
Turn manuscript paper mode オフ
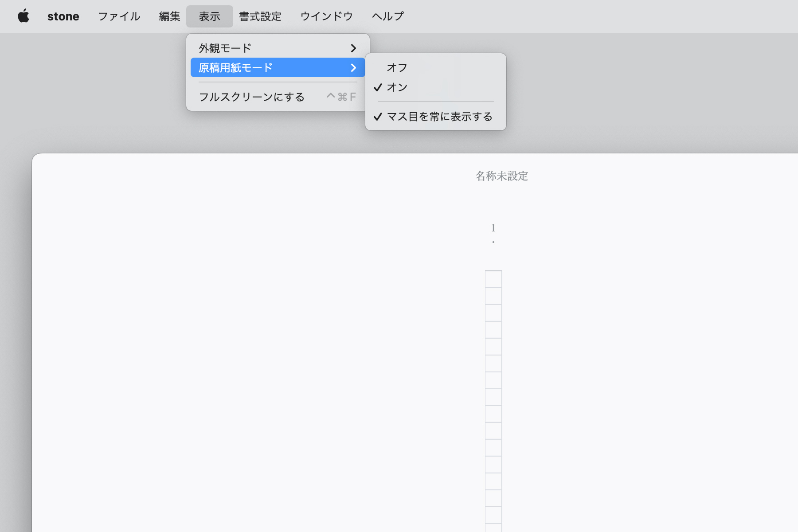pos(397,67)
